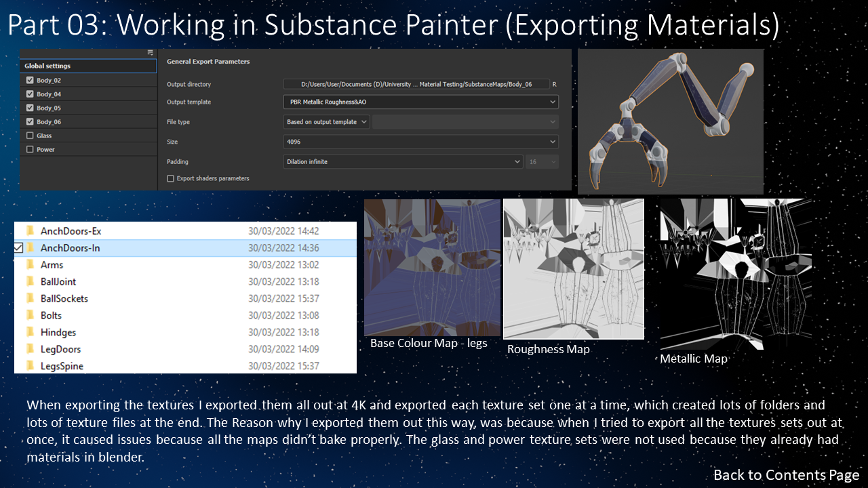Uncheck the Body_02 texture set checkbox
The image size is (868, 488).
(30, 80)
